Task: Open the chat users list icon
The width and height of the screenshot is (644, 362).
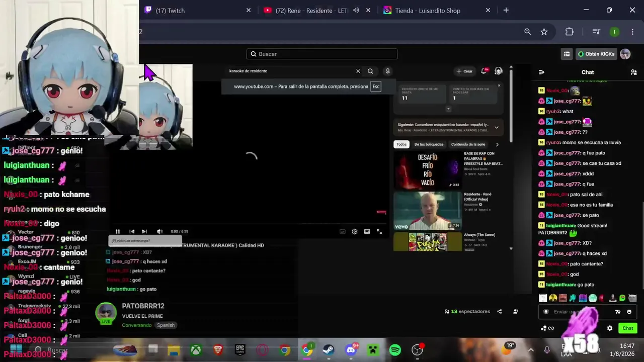Action: coord(633,72)
